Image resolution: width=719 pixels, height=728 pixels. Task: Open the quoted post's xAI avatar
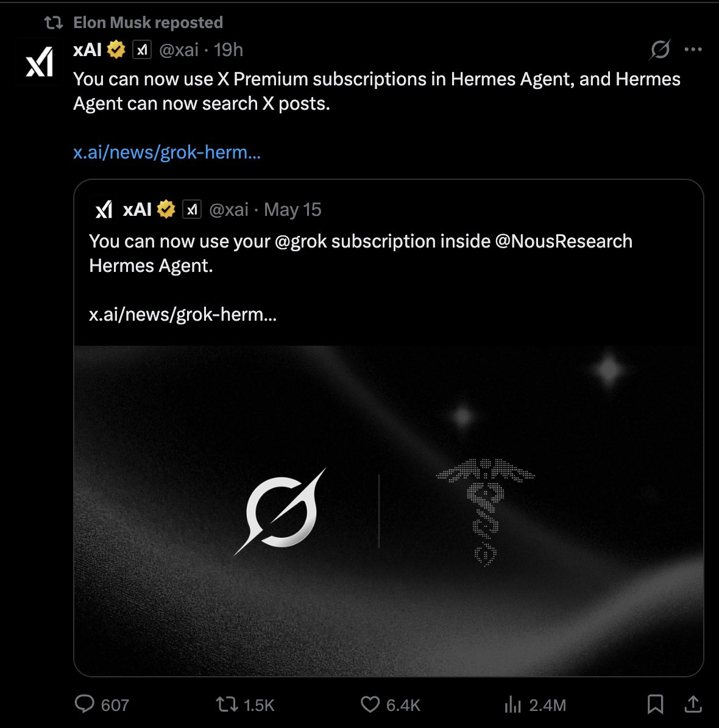pos(104,209)
